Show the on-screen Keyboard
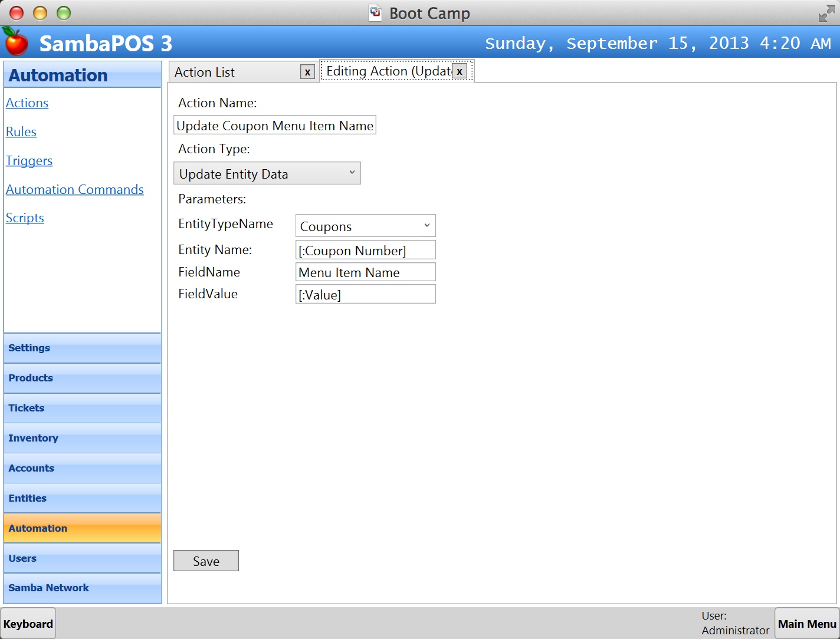The image size is (840, 639). (28, 624)
